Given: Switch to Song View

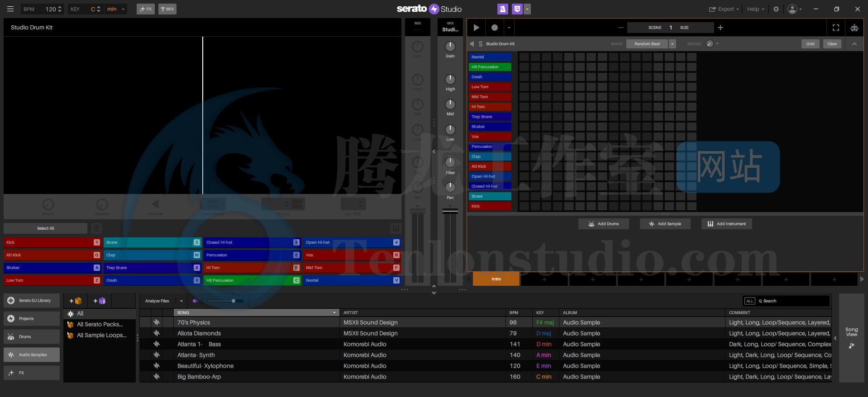Looking at the screenshot, I should 851,337.
